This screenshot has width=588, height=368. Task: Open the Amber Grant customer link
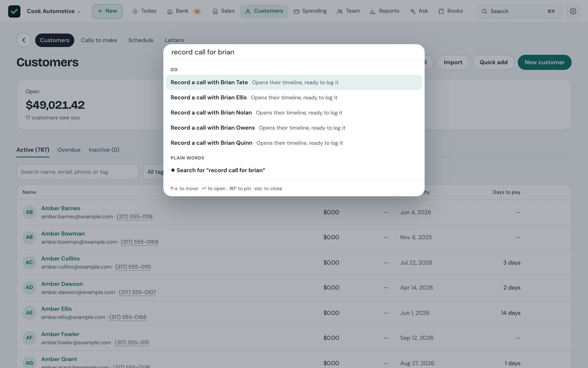(x=59, y=359)
